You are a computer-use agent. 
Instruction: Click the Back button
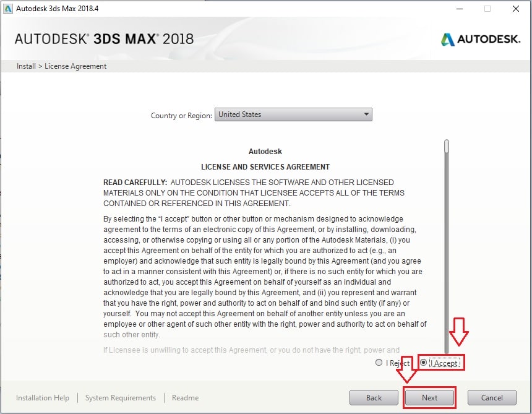[x=374, y=397]
